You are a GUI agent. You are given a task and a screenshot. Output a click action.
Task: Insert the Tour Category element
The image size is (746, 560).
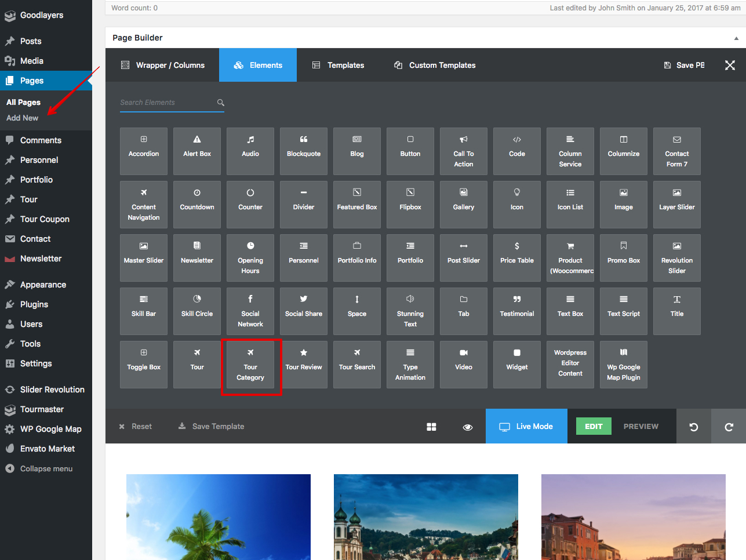(x=250, y=368)
